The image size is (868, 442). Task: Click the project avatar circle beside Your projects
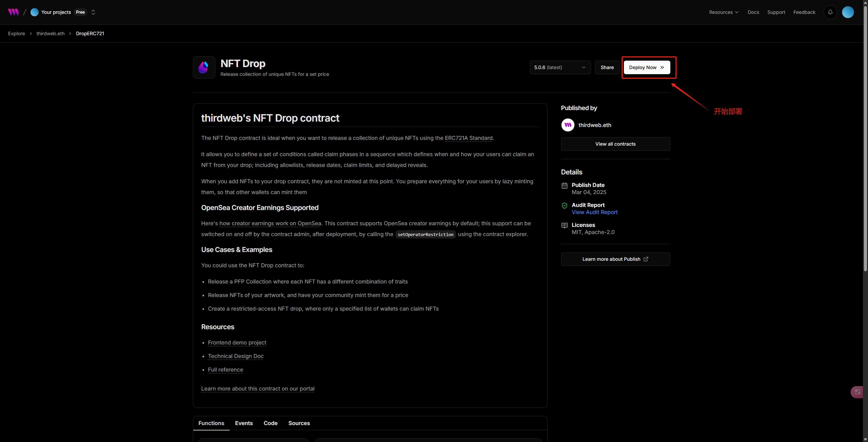tap(34, 12)
